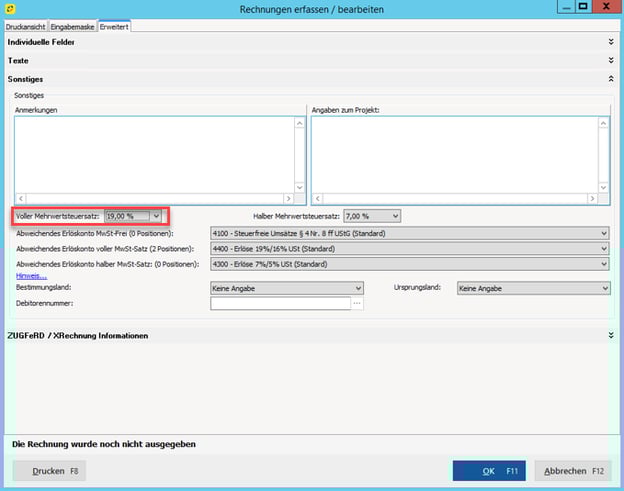Open the Voller Mehrwertsteuersatz dropdown
Image resolution: width=624 pixels, height=491 pixels.
155,216
